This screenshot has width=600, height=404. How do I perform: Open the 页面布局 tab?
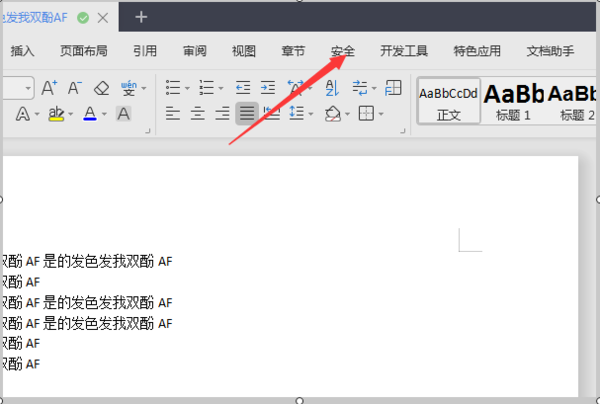(x=84, y=51)
